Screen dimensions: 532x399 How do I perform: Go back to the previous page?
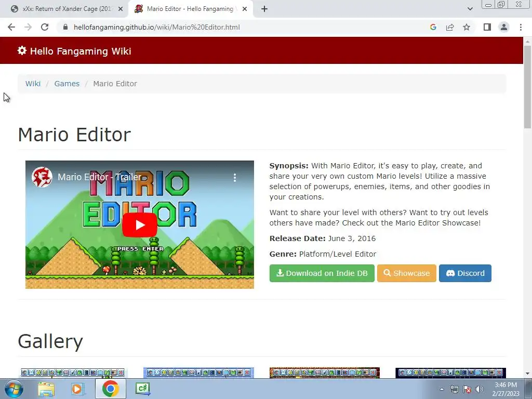click(11, 27)
